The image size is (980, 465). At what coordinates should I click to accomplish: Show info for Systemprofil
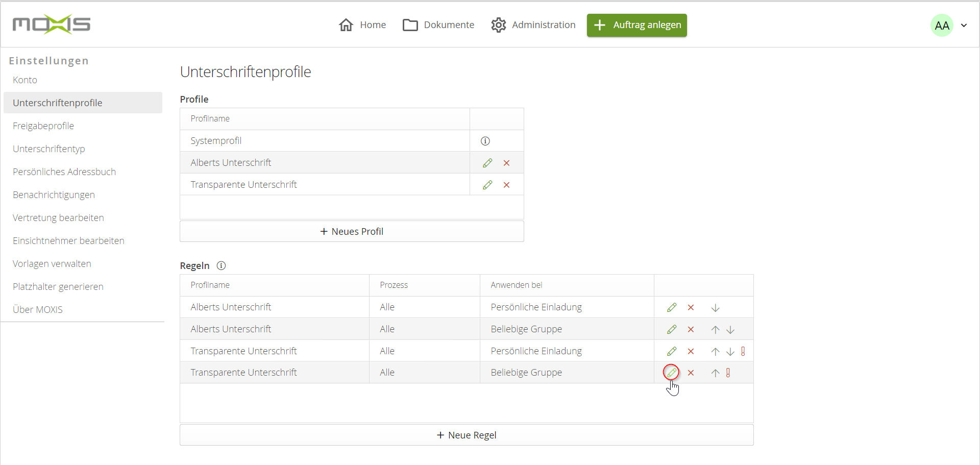tap(485, 141)
